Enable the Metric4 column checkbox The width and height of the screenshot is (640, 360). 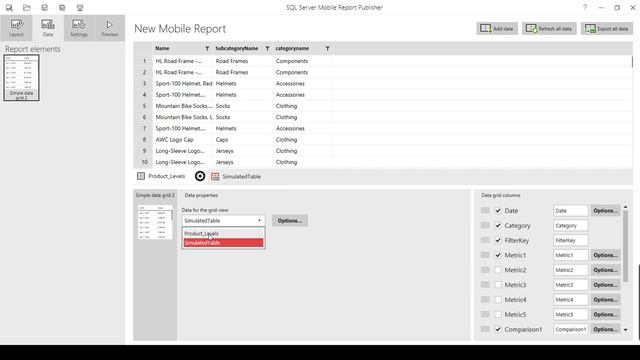498,300
